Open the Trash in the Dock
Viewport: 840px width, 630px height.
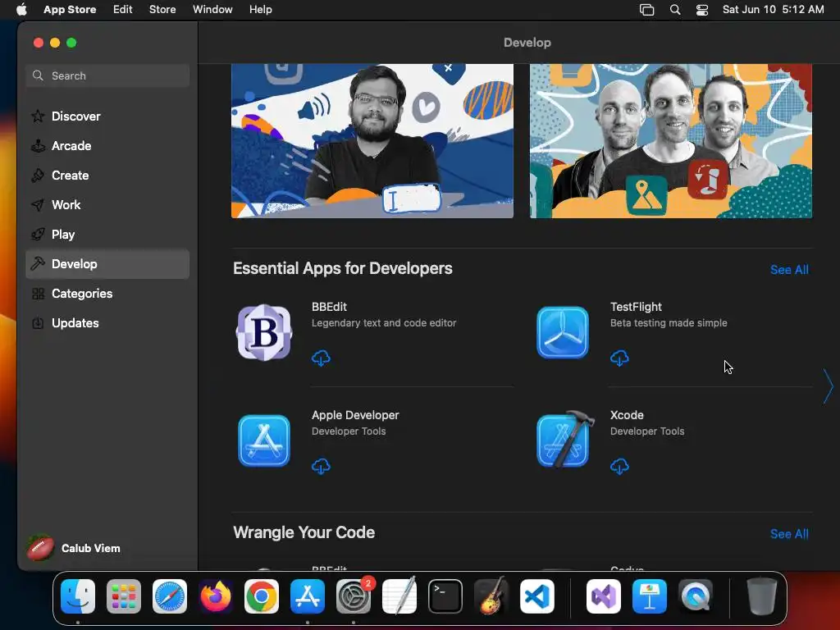click(762, 596)
